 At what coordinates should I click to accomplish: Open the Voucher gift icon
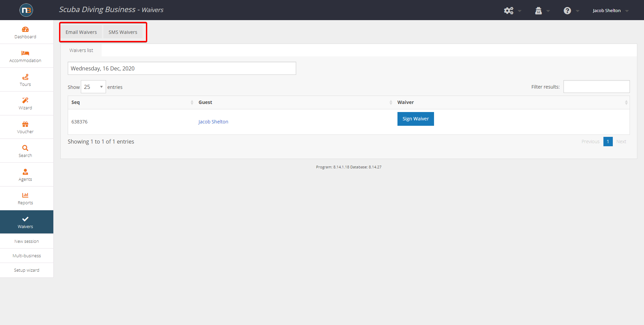pos(25,124)
